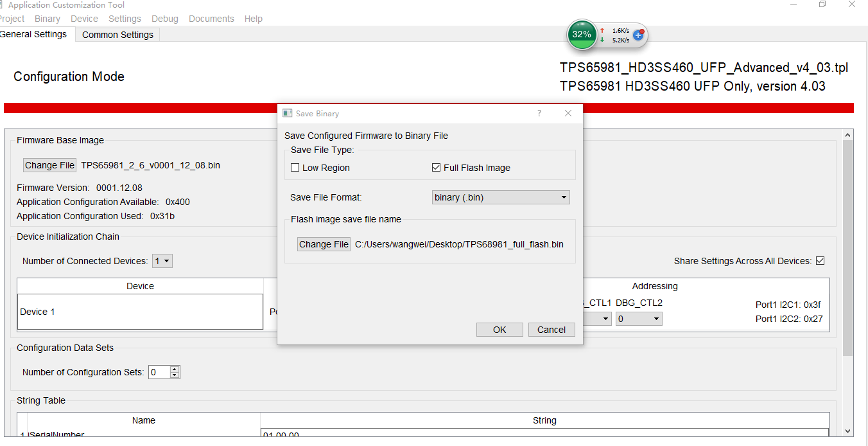Click the template file name .tpl title
868x446 pixels.
point(704,67)
